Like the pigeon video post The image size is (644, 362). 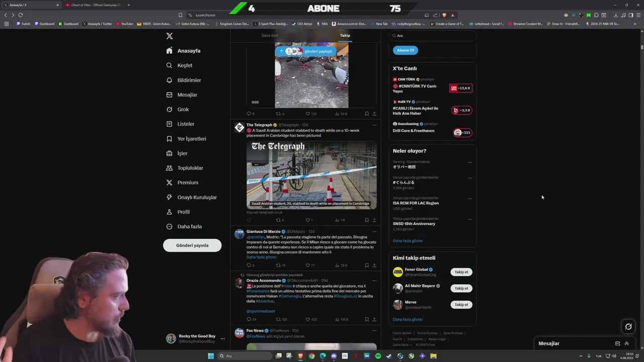tap(308, 114)
